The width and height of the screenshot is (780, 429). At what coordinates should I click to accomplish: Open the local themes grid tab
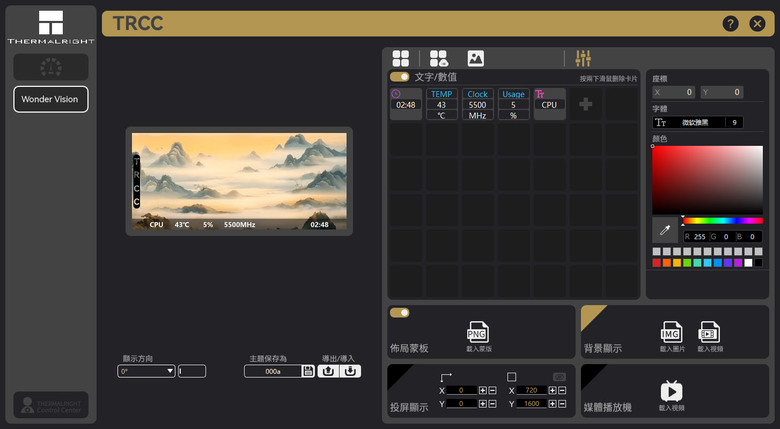[x=400, y=58]
